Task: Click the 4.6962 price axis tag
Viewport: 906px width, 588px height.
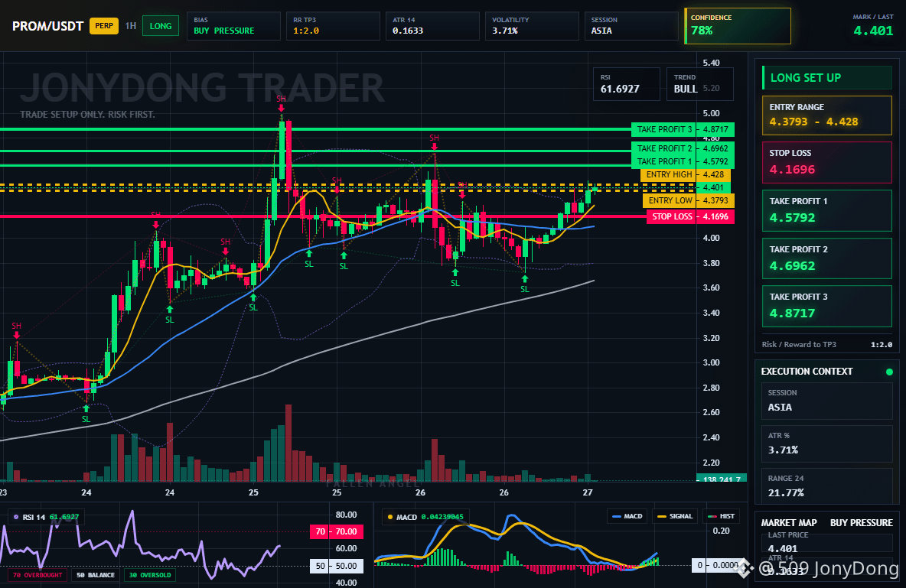Action: tap(716, 148)
